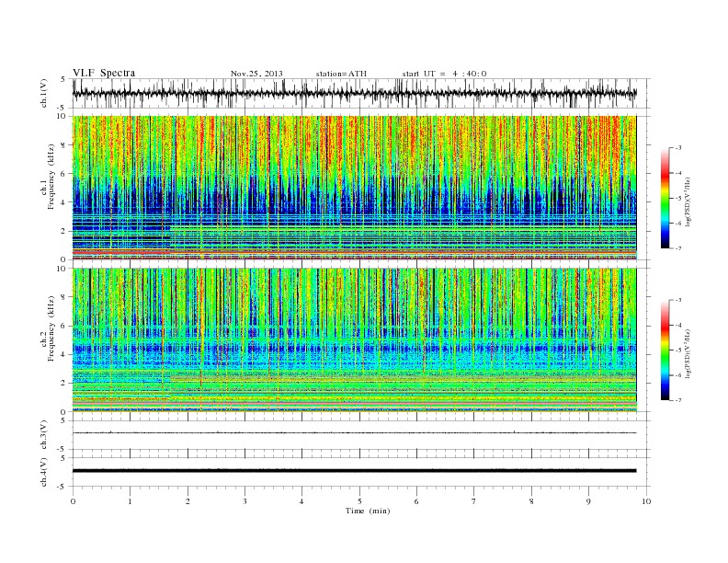The width and height of the screenshot is (728, 563).
Task: Select the "Time (min)" axis label
Action: (x=368, y=511)
